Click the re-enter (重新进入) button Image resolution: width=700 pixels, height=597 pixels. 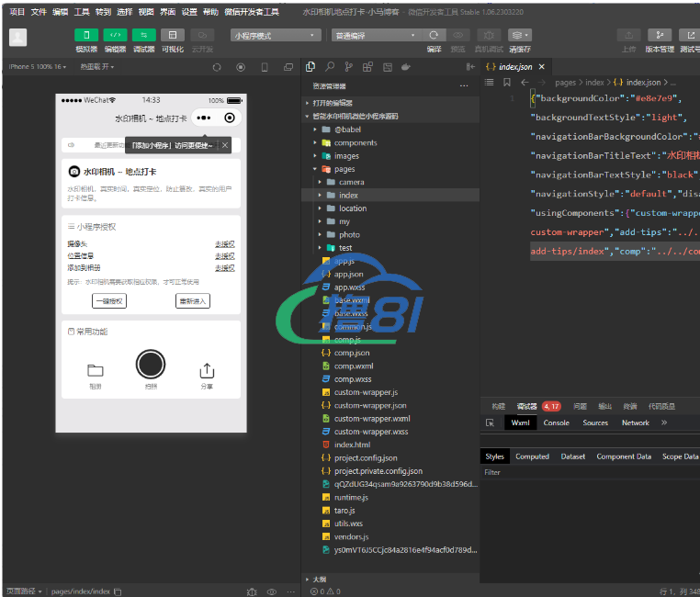(192, 301)
